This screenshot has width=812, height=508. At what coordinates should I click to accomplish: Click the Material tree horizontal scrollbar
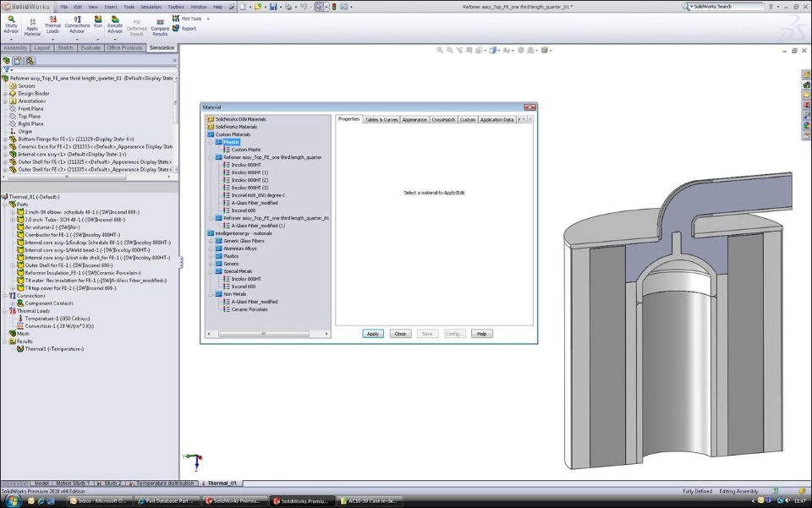click(263, 334)
